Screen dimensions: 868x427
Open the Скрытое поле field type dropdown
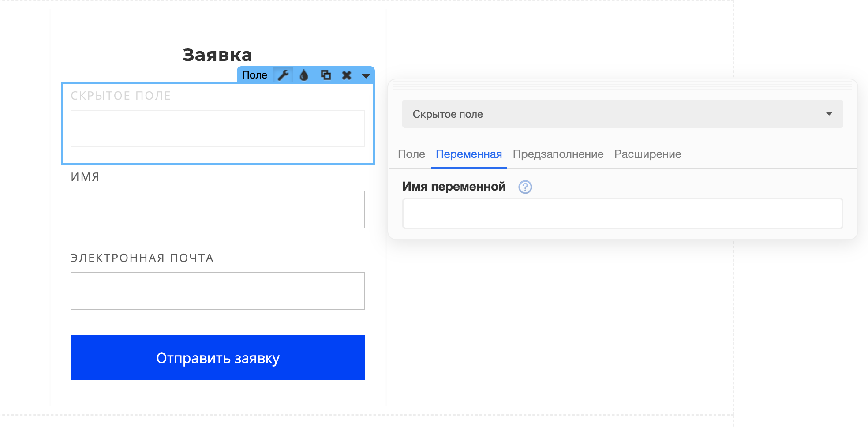click(622, 114)
